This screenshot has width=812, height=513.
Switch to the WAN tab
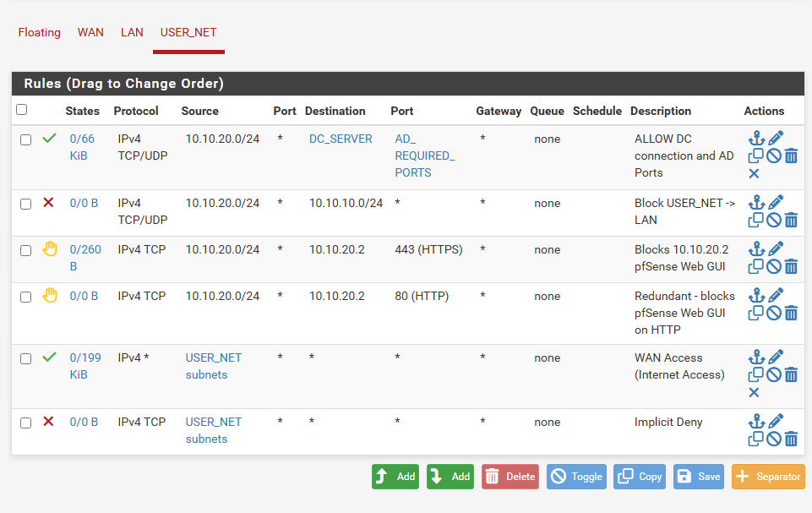click(90, 32)
